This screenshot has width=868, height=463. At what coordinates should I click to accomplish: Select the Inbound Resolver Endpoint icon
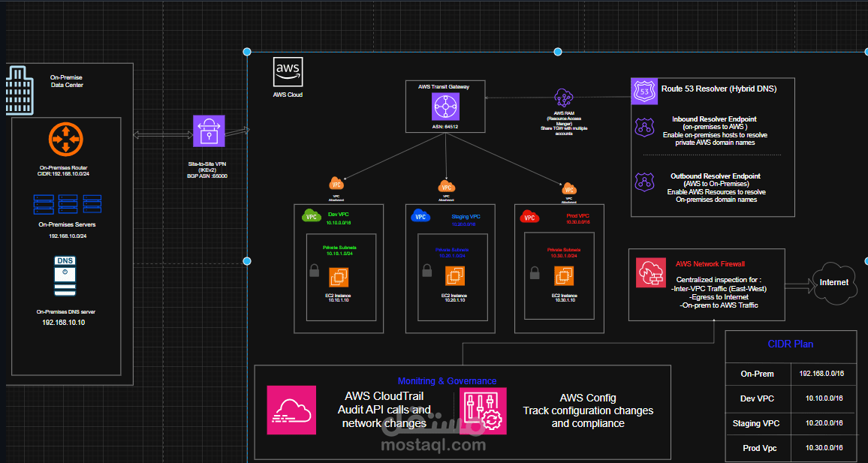643,128
